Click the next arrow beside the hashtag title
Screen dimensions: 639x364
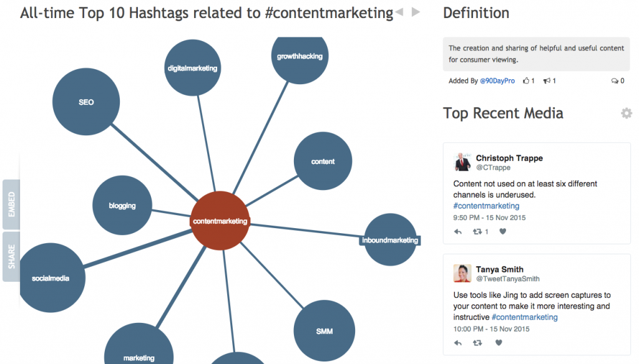coord(416,12)
